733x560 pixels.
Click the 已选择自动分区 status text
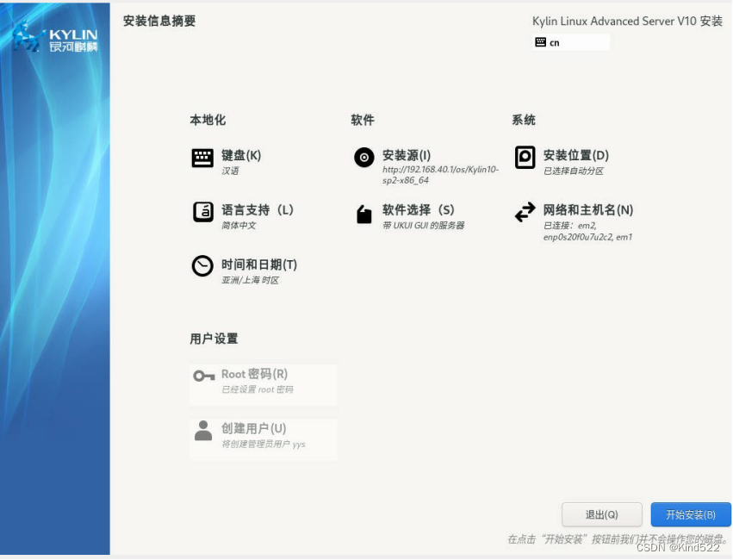click(x=573, y=171)
